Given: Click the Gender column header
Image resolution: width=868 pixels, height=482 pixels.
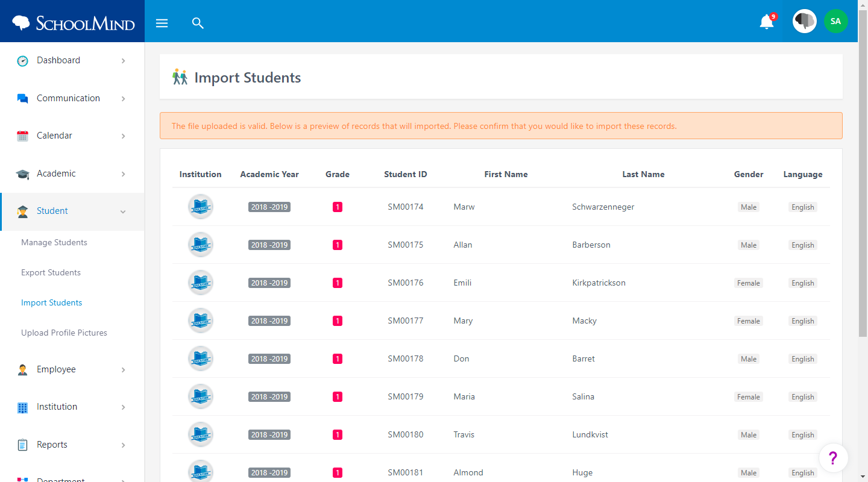Looking at the screenshot, I should click(749, 174).
